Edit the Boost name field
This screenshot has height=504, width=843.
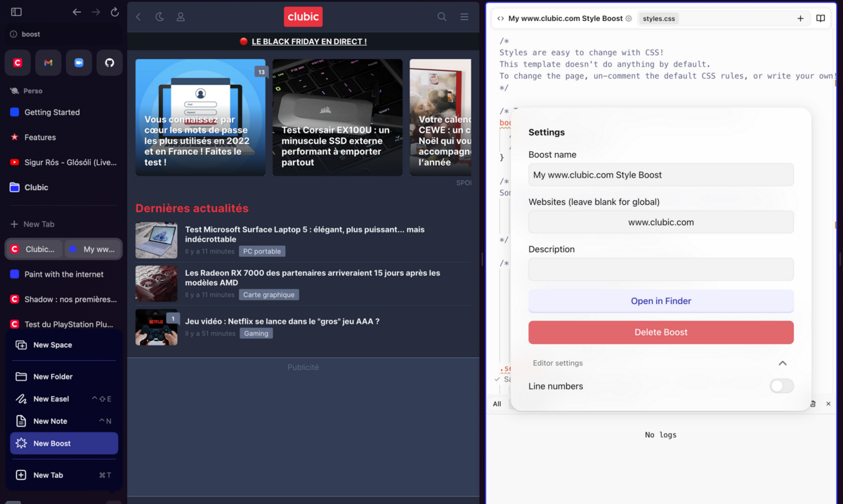pos(661,175)
